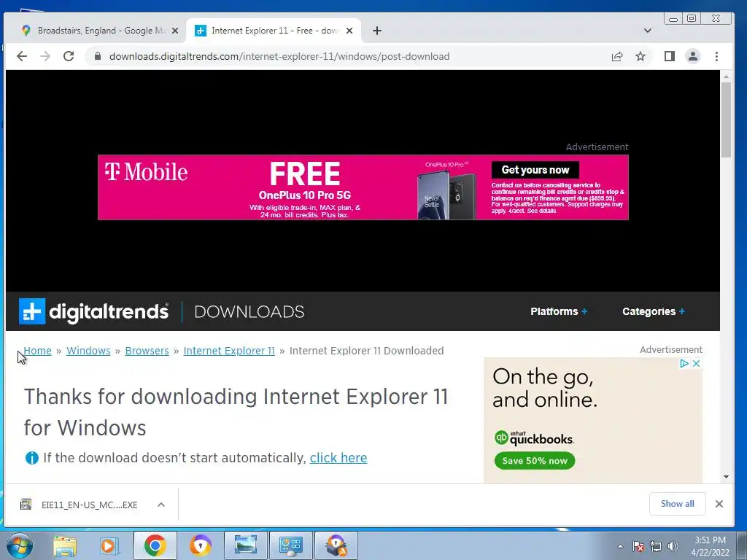Open the network tray icon
Viewport: 747px width, 560px height.
(656, 546)
